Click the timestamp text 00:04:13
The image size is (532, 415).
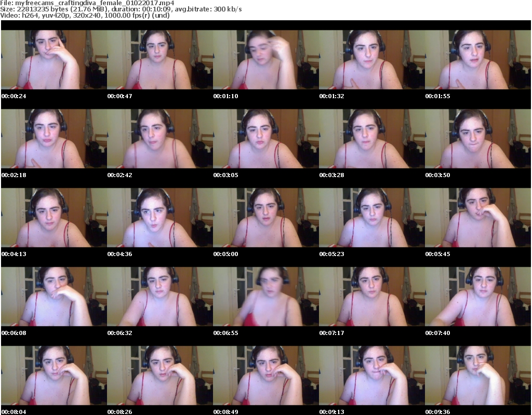click(x=14, y=254)
